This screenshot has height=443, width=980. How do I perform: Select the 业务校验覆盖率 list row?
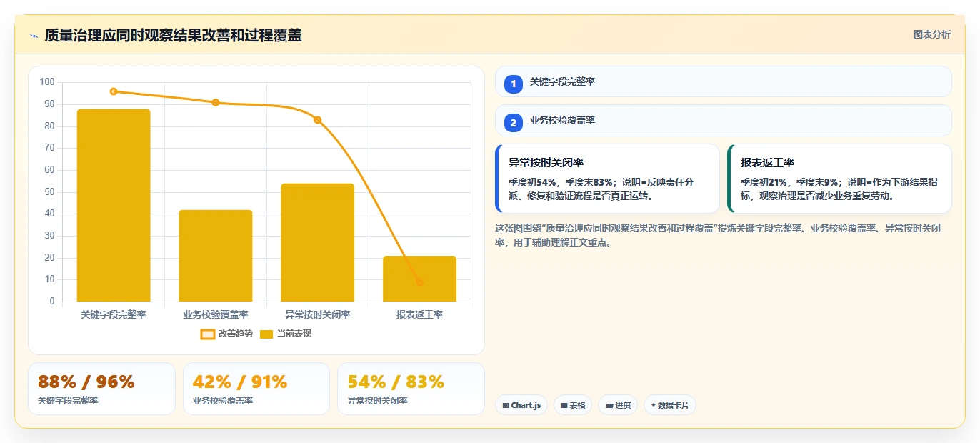[723, 120]
